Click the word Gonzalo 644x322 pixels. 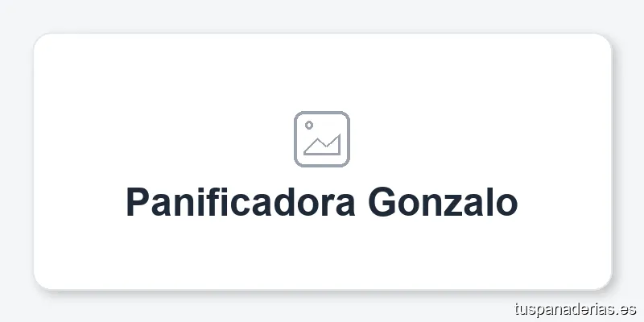444,202
